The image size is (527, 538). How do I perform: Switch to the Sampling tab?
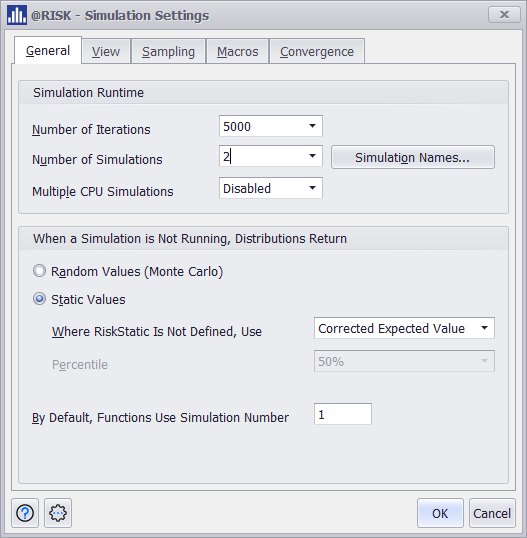point(168,51)
